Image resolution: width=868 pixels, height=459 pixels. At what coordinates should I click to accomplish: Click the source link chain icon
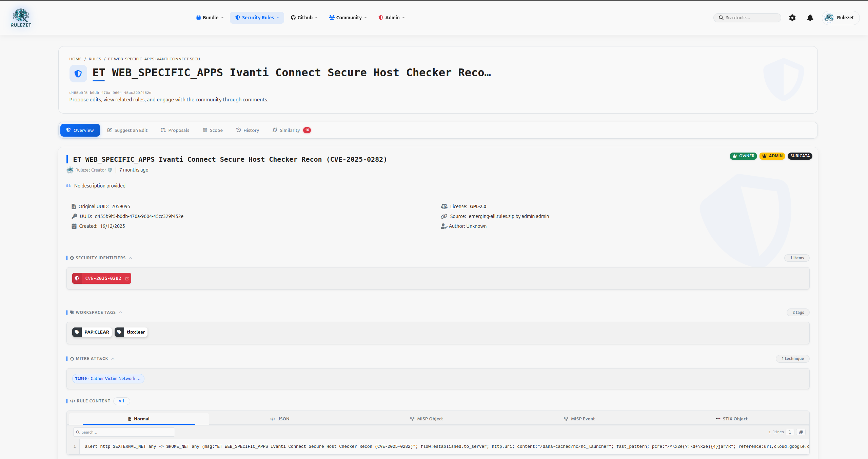444,216
